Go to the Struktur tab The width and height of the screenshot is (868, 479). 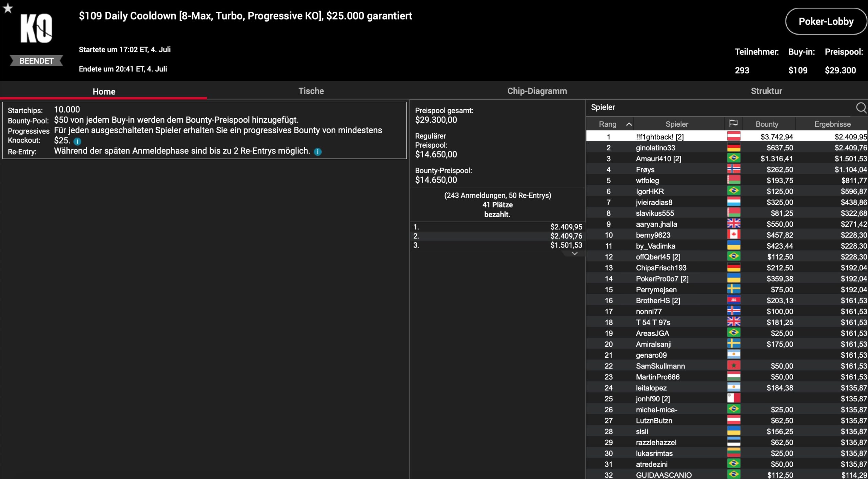tap(766, 91)
